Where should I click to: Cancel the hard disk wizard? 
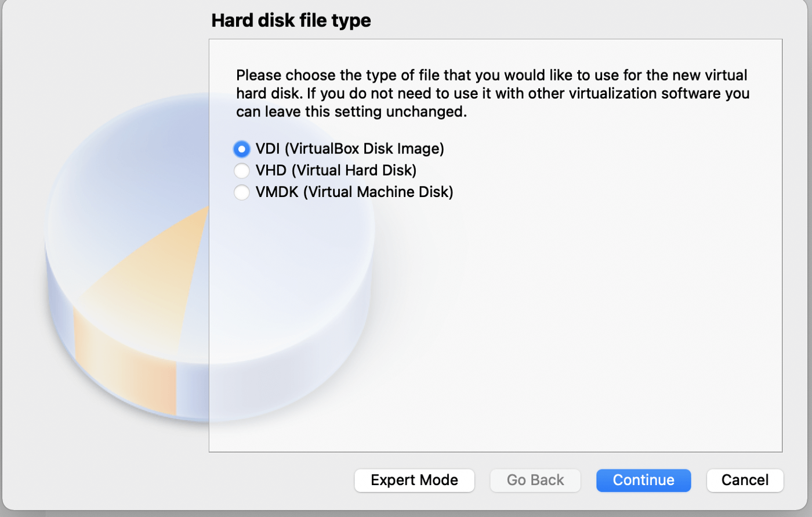745,480
